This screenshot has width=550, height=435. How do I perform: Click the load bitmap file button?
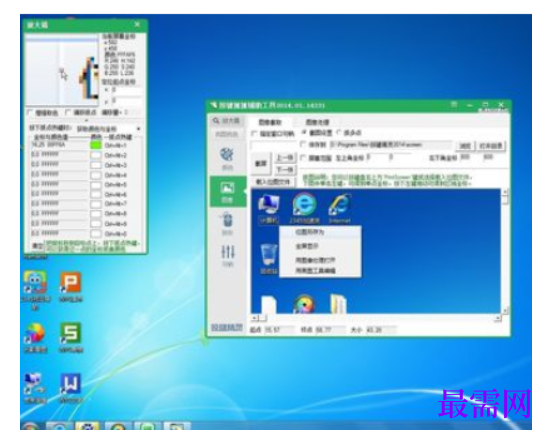tap(273, 182)
